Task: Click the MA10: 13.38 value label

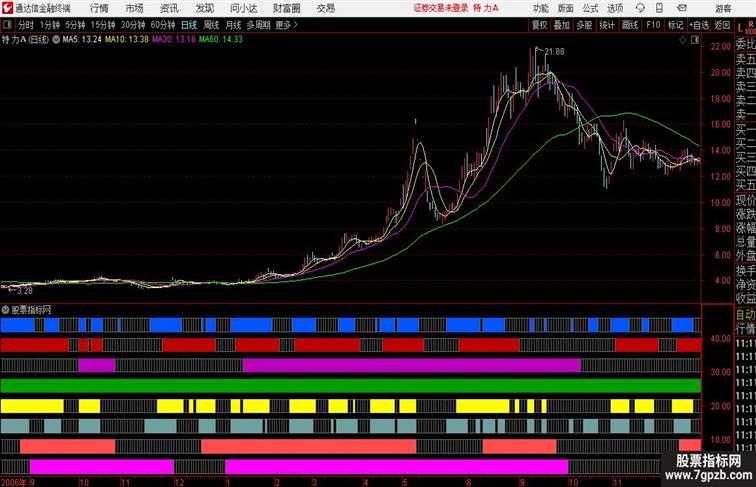Action: coord(127,40)
